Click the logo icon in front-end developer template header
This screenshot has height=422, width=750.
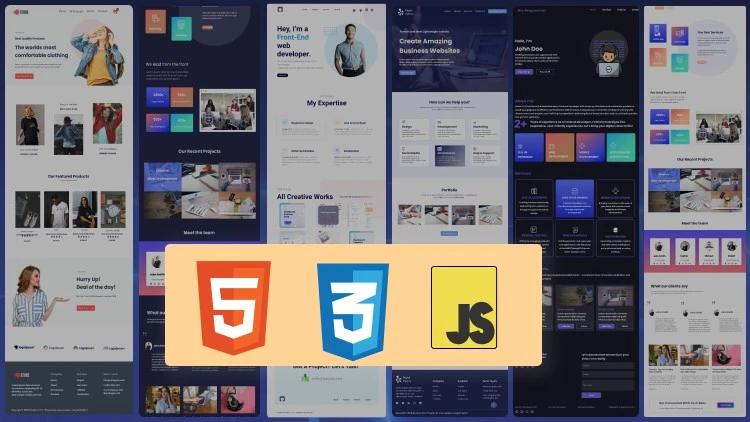(280, 10)
